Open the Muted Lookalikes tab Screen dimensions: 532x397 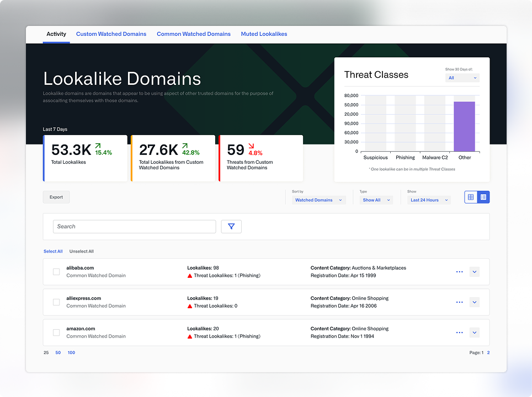264,34
